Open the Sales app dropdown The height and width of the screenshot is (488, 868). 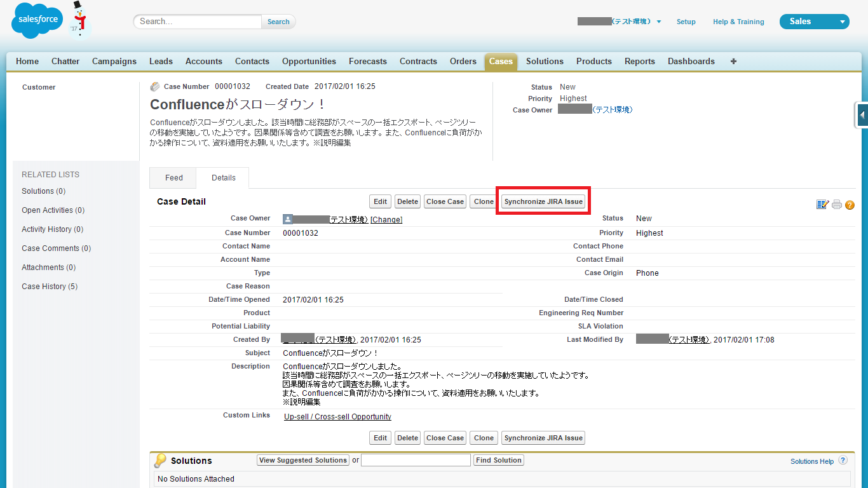[815, 22]
